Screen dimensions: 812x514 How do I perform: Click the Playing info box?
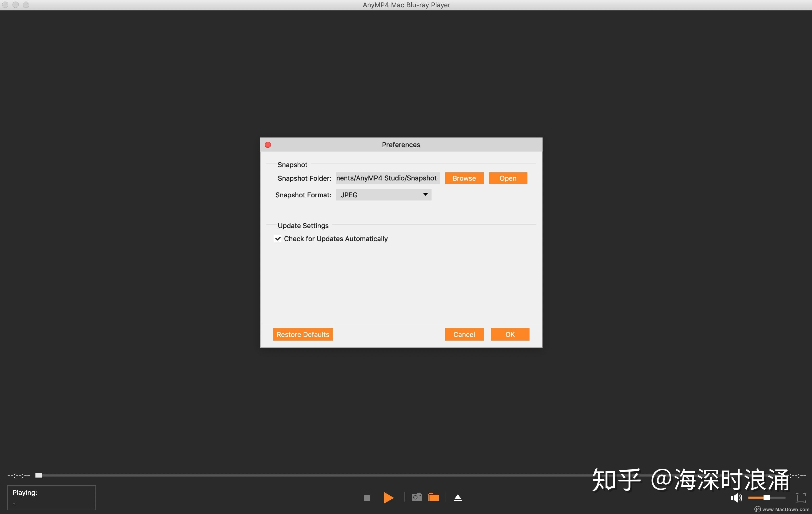[x=51, y=498]
